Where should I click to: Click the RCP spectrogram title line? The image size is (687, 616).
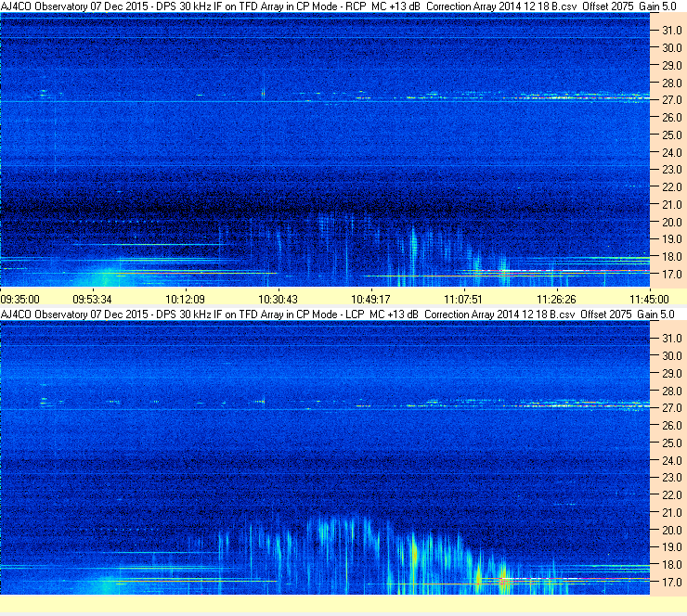pos(339,6)
